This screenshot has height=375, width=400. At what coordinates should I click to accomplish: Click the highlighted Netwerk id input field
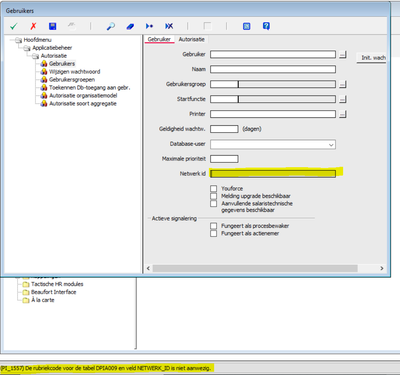(x=273, y=174)
